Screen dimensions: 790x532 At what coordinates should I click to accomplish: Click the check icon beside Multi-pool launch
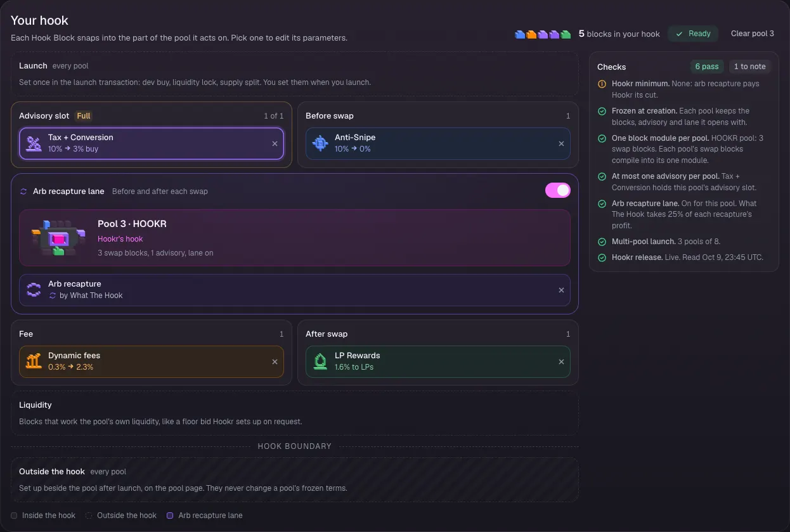coord(602,242)
